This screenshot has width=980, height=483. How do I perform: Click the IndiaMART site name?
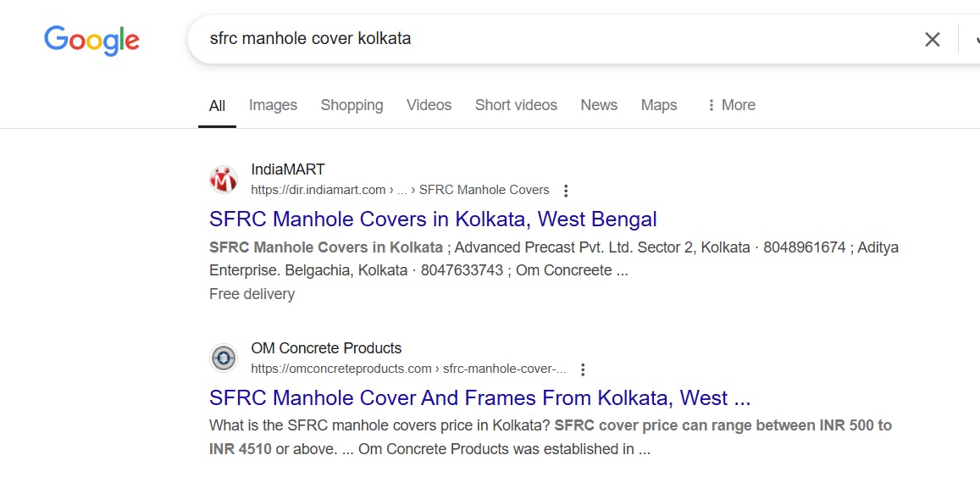[x=288, y=169]
